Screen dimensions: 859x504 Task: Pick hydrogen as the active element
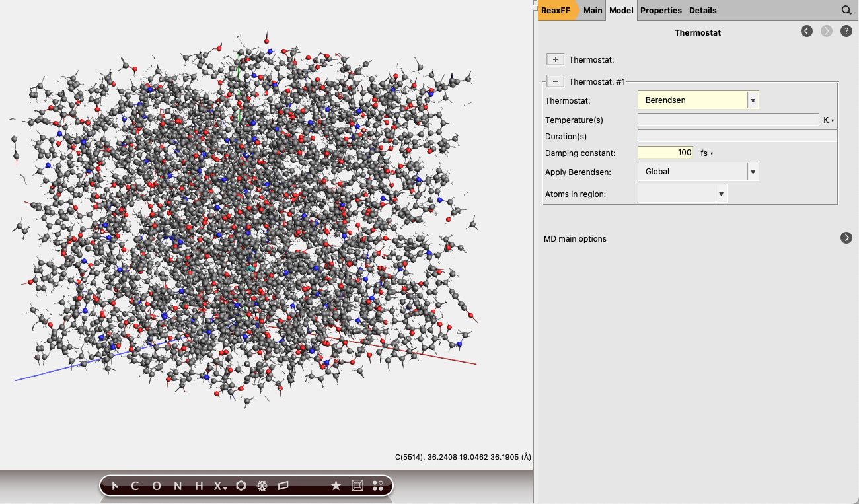(x=199, y=486)
